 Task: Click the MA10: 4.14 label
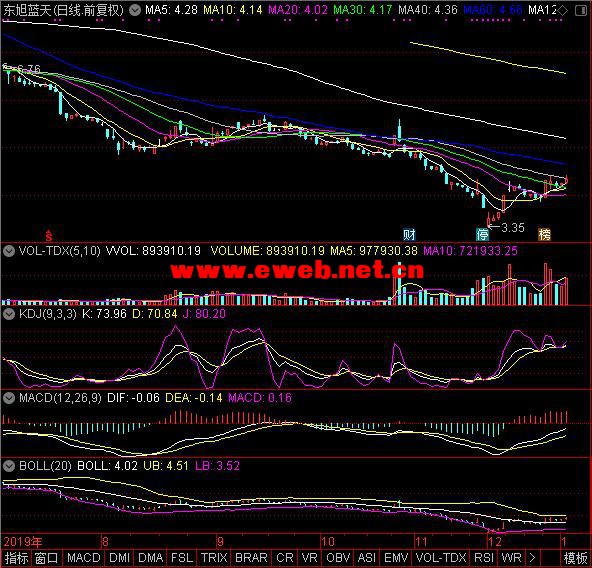point(233,10)
